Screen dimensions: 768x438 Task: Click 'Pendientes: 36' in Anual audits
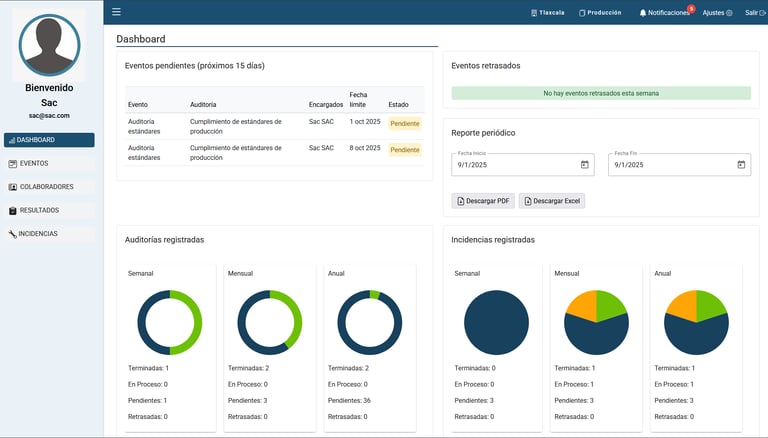(x=349, y=401)
